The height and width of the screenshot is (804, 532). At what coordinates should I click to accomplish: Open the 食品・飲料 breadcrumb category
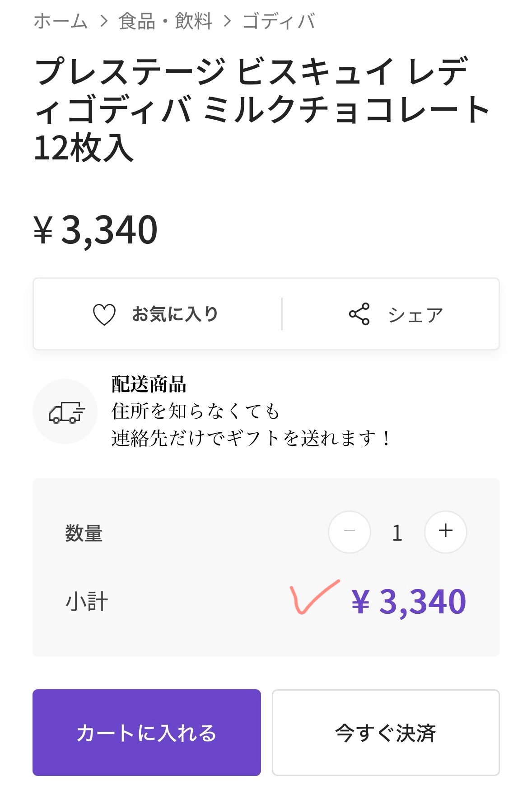(x=165, y=21)
